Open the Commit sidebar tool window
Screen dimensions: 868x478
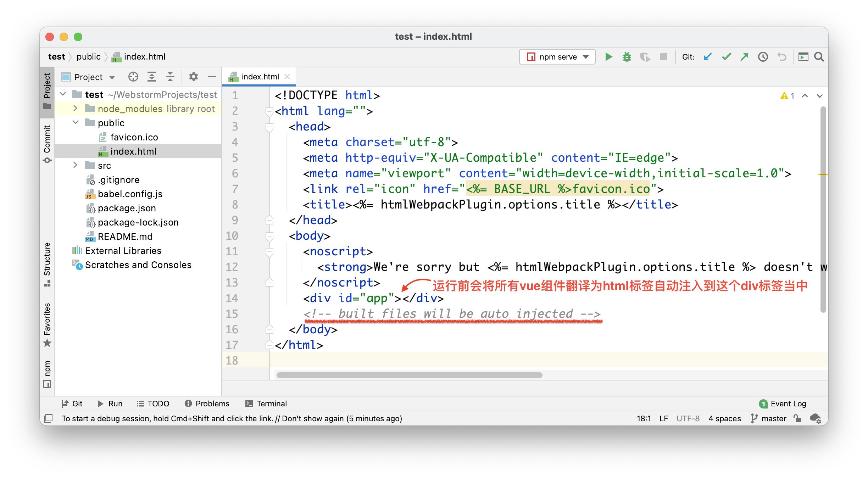(x=47, y=144)
